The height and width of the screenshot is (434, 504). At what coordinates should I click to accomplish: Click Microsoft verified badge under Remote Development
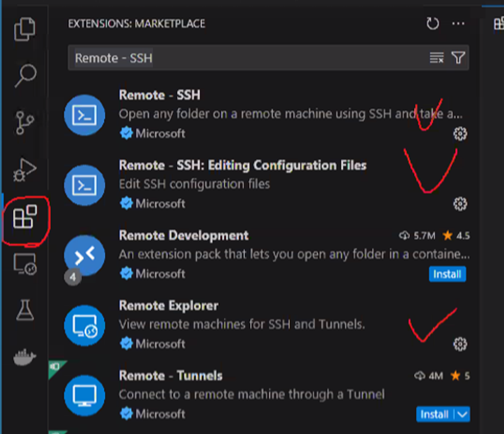(x=126, y=274)
